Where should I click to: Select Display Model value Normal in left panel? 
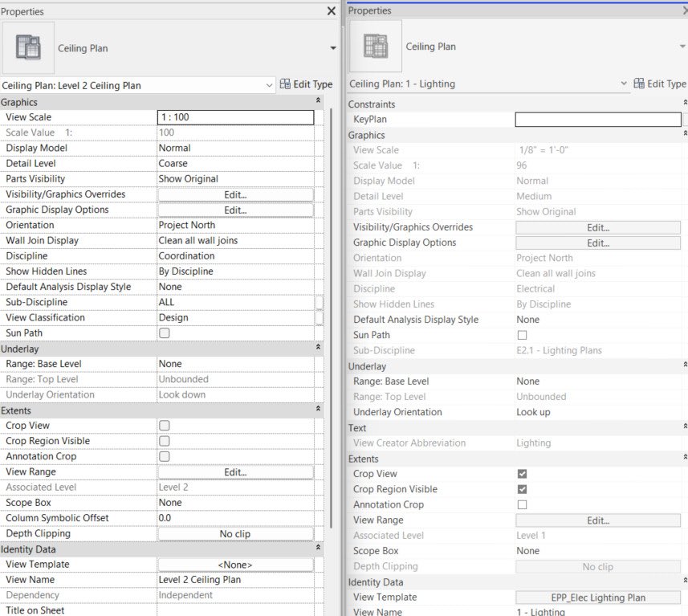click(236, 148)
